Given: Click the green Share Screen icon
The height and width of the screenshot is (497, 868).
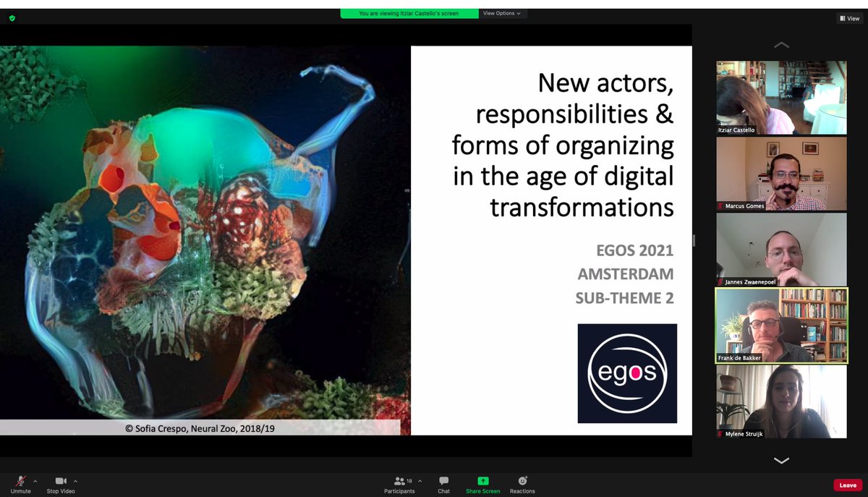Looking at the screenshot, I should pyautogui.click(x=482, y=481).
